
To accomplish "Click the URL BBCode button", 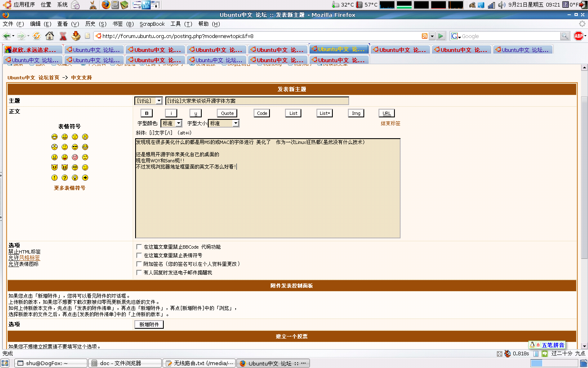I will (x=387, y=113).
